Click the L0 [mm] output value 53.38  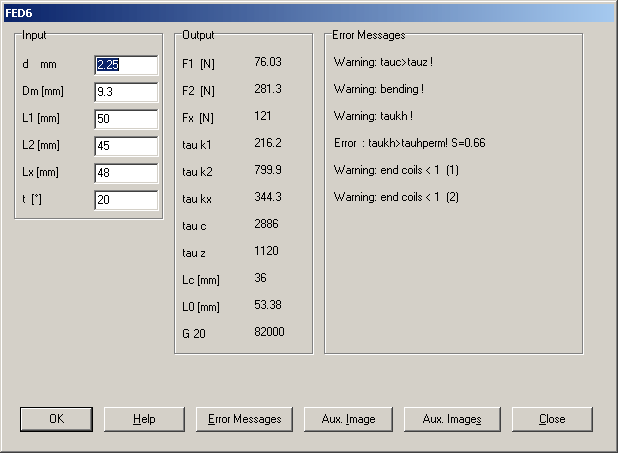270,305
